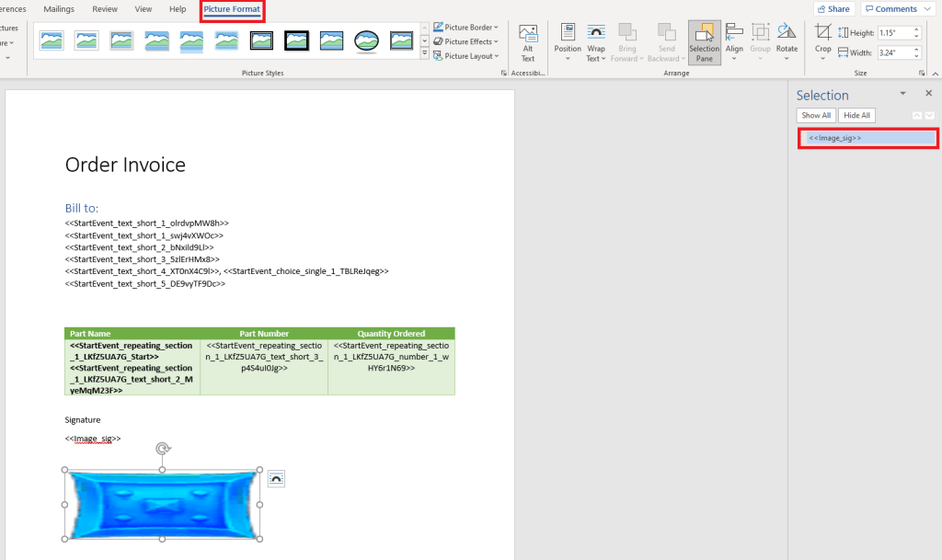Close the Selection pane

click(x=928, y=94)
